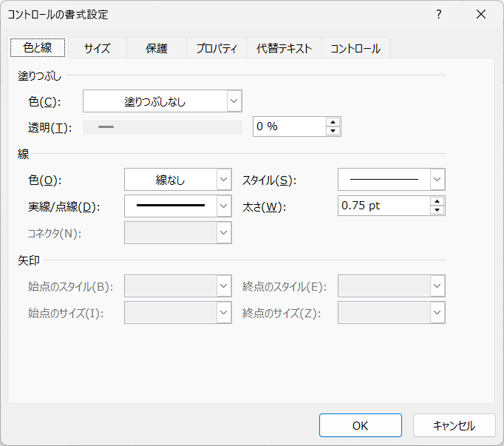Open the 始点のスタイル(B) dropdown

[x=178, y=285]
